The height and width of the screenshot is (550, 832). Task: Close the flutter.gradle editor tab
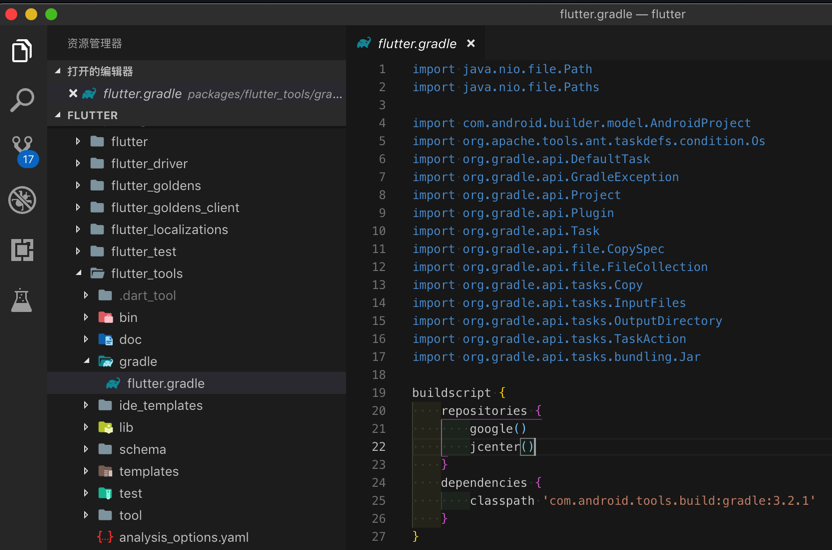[471, 44]
